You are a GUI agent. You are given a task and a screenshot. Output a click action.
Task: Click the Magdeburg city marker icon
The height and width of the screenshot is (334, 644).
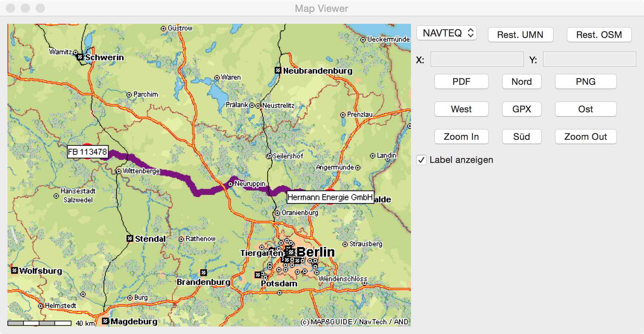pos(105,321)
